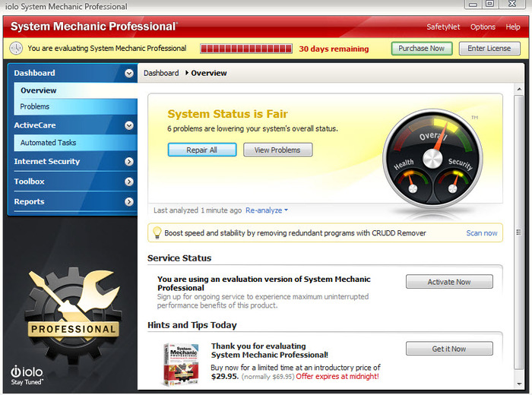This screenshot has height=395, width=532.
Task: Click the Security mini gauge
Action: (453, 183)
